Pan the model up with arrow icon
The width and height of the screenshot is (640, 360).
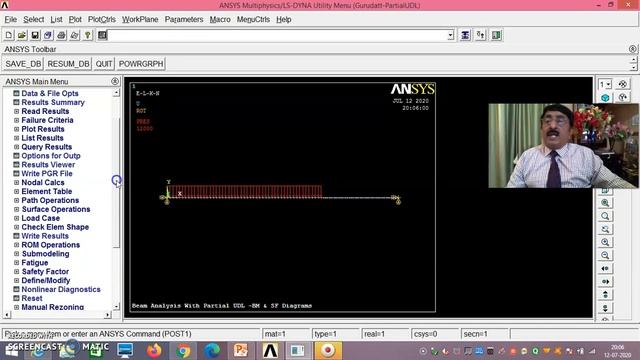[605, 294]
